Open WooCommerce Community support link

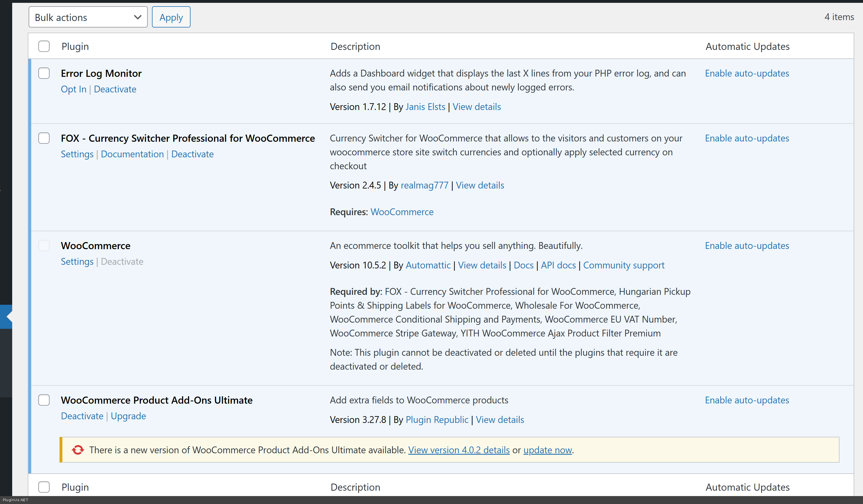point(623,265)
